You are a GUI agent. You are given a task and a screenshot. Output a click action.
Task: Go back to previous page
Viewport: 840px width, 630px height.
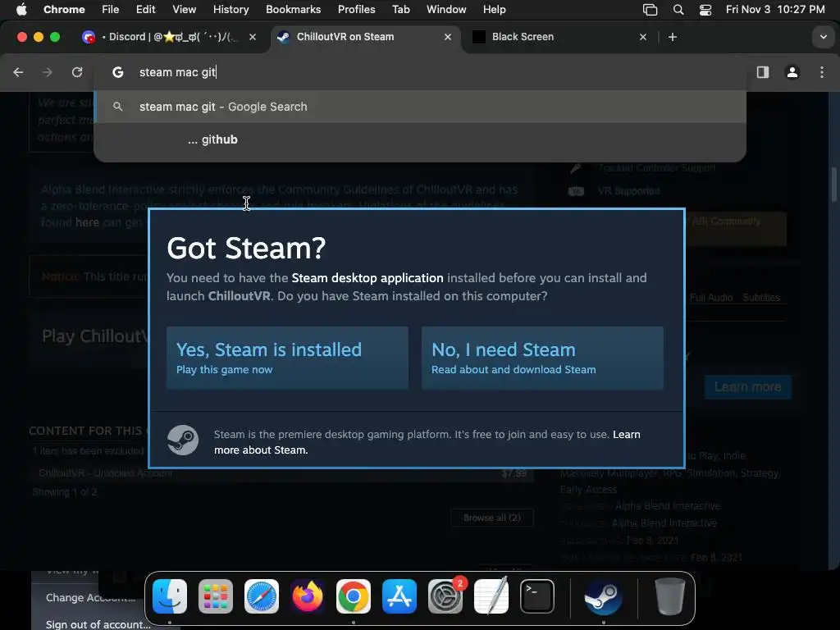[18, 72]
